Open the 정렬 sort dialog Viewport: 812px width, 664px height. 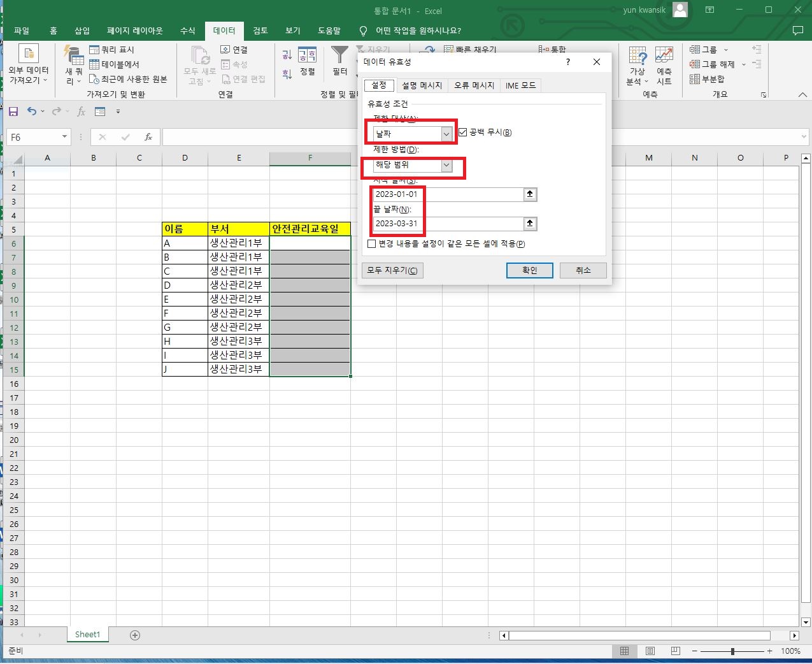pos(308,62)
